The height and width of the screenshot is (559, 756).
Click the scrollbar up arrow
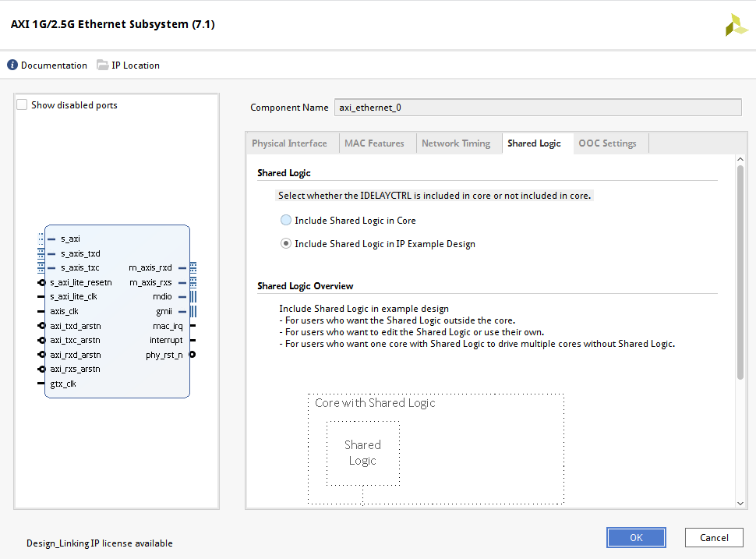click(x=740, y=159)
